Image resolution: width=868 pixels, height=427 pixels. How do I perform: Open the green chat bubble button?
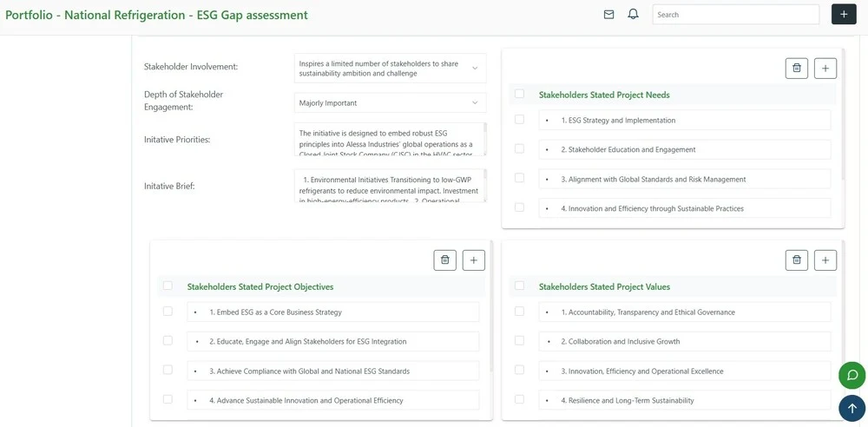coord(852,375)
